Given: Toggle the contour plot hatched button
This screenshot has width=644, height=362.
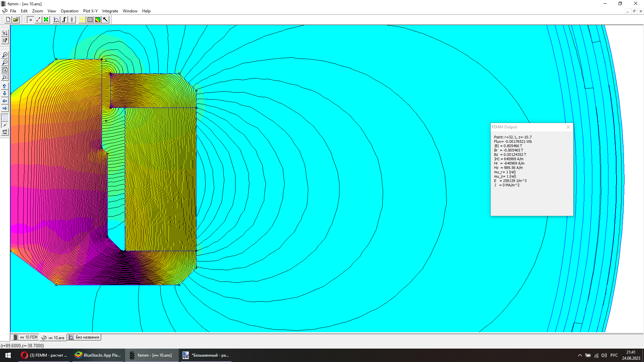Looking at the screenshot, I should click(x=90, y=20).
